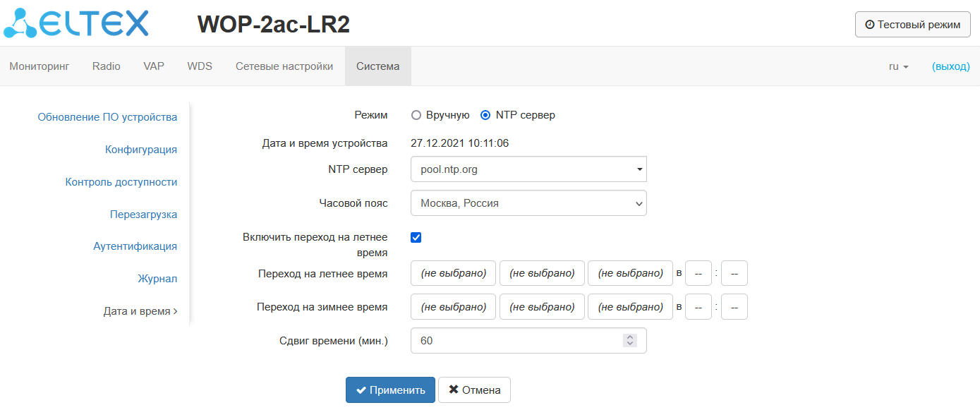The height and width of the screenshot is (410, 980).
Task: Switch to the Мониторинг tab
Action: click(x=40, y=66)
